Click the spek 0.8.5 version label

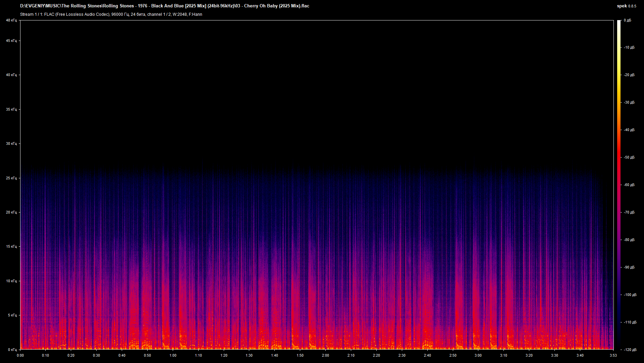click(626, 6)
